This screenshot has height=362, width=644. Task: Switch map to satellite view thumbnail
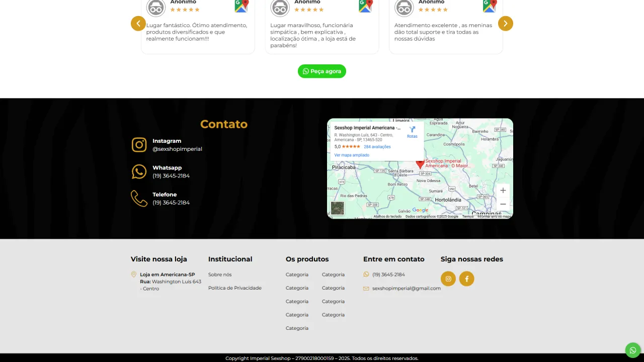point(338,208)
